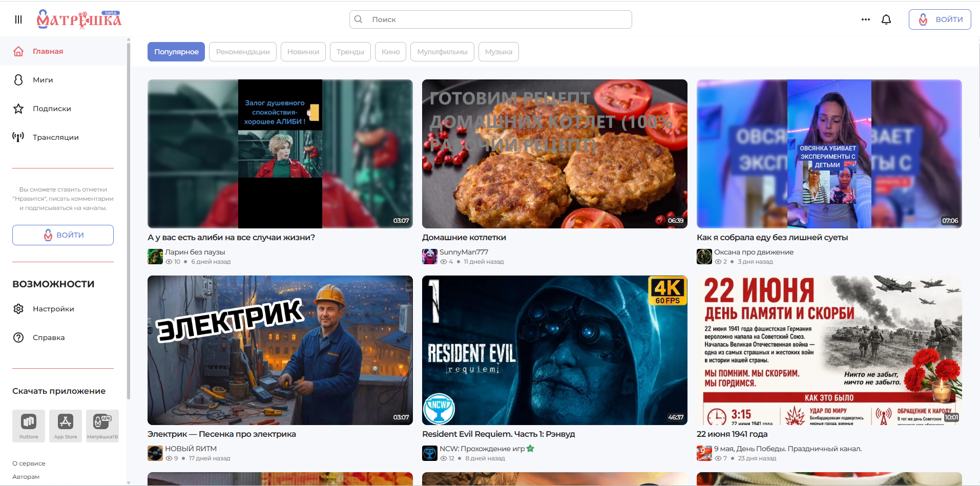This screenshot has width=980, height=486.
Task: Play the алиби video thumbnail
Action: click(x=280, y=154)
